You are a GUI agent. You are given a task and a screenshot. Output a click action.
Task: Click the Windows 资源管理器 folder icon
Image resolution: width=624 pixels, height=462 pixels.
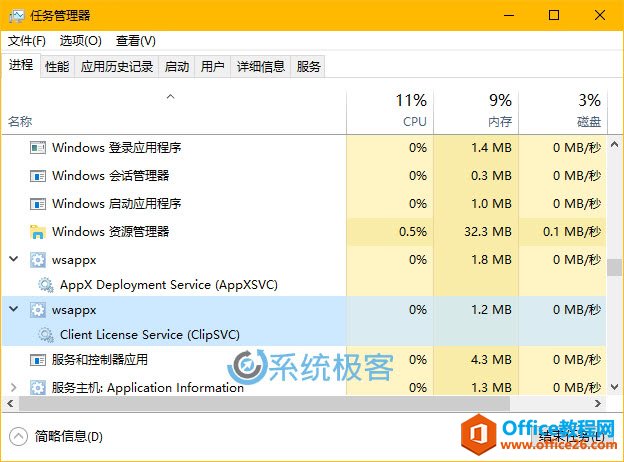point(38,232)
